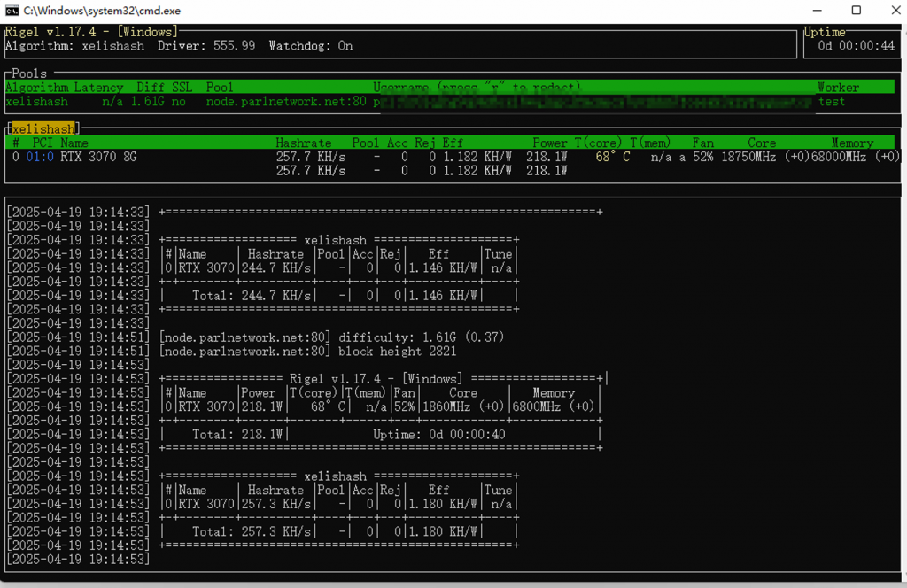The image size is (907, 588).
Task: Click "Power" in the green GPU header bar
Action: 550,143
